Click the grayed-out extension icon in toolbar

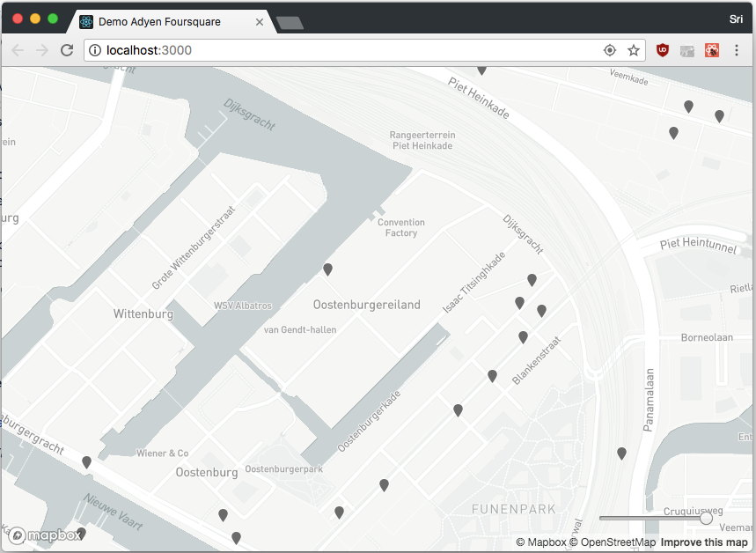[x=686, y=50]
